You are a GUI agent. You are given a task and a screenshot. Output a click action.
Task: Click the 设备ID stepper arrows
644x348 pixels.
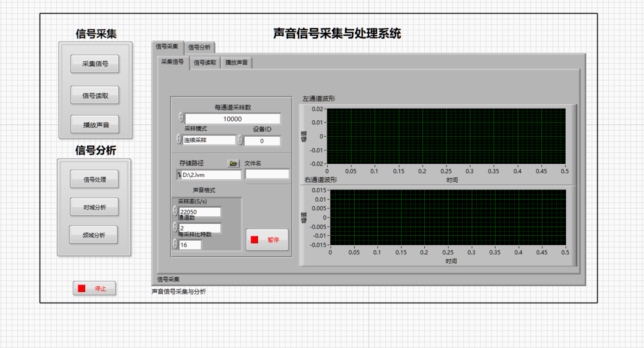240,140
